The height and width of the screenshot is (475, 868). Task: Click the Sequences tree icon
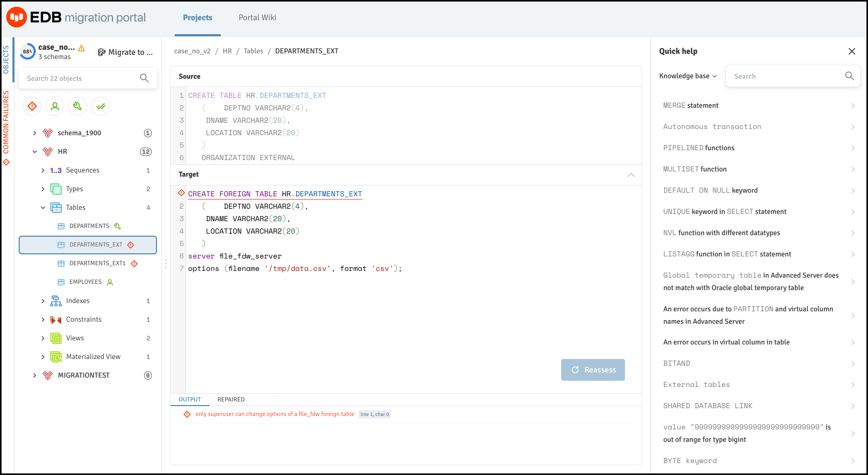click(x=55, y=170)
